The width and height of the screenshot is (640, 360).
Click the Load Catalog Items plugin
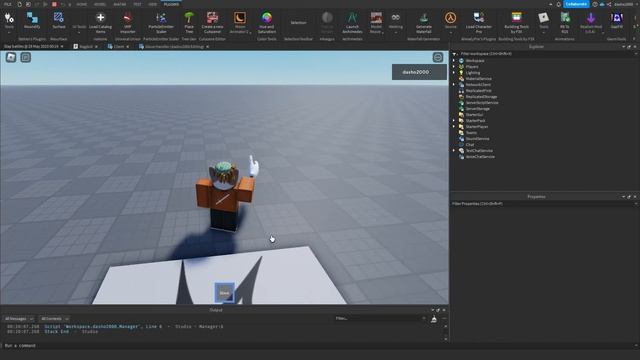(100, 22)
